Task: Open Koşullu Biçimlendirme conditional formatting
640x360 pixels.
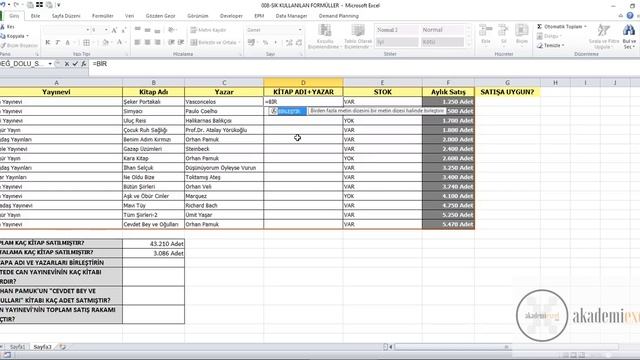Action: [x=325, y=36]
